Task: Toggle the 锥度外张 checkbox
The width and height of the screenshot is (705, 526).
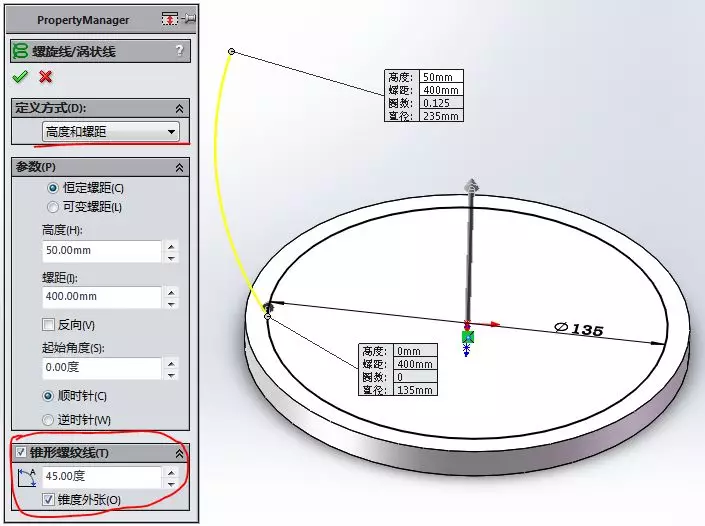Action: tap(48, 499)
